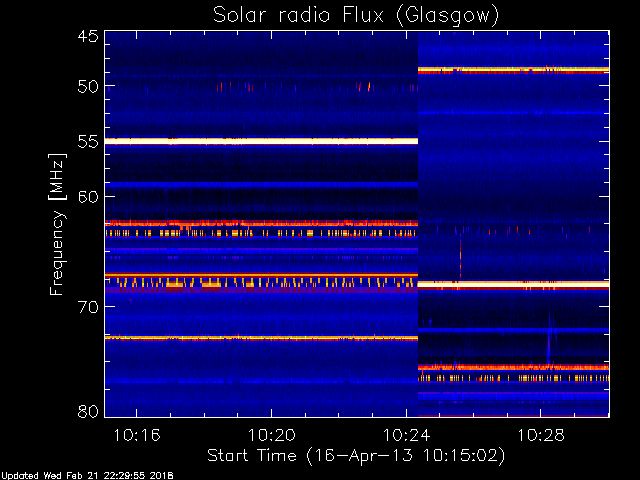Click the '10:24' time tick label
Viewport: 640px width, 480px height.
[407, 435]
